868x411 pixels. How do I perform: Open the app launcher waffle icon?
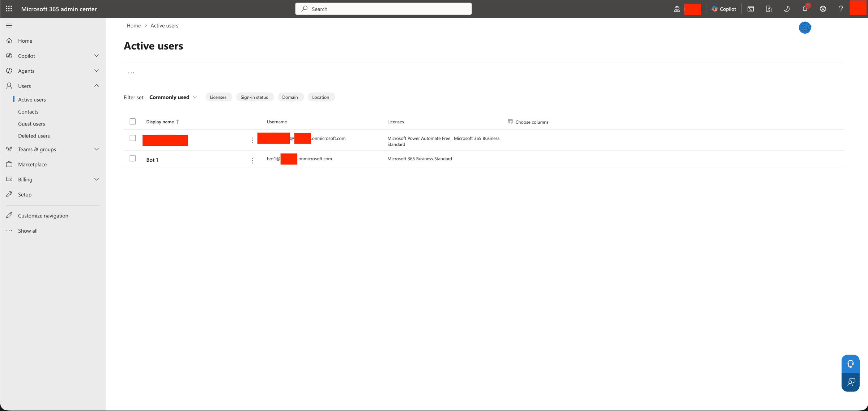tap(9, 9)
